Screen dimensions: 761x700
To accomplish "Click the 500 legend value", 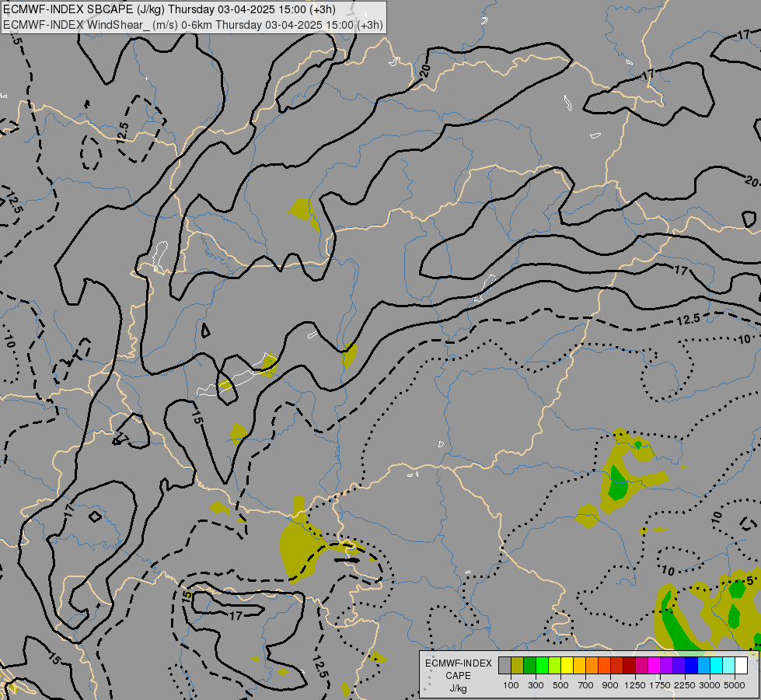I will [x=560, y=685].
